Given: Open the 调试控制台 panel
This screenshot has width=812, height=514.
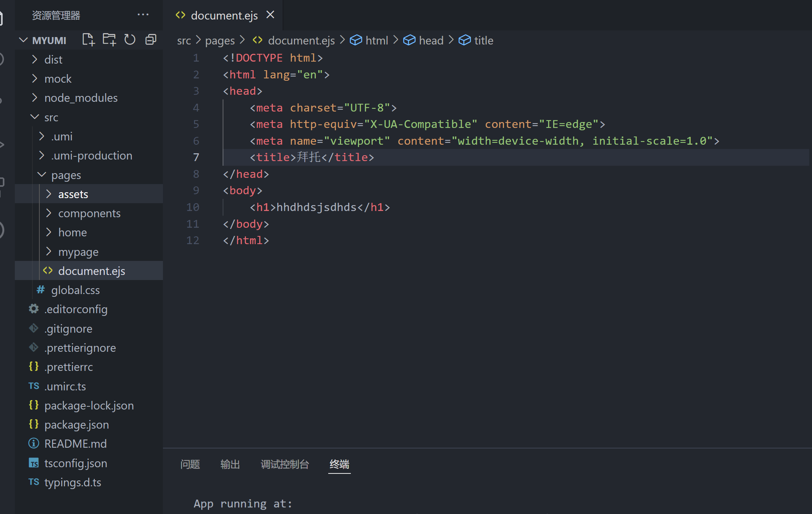Looking at the screenshot, I should tap(285, 464).
